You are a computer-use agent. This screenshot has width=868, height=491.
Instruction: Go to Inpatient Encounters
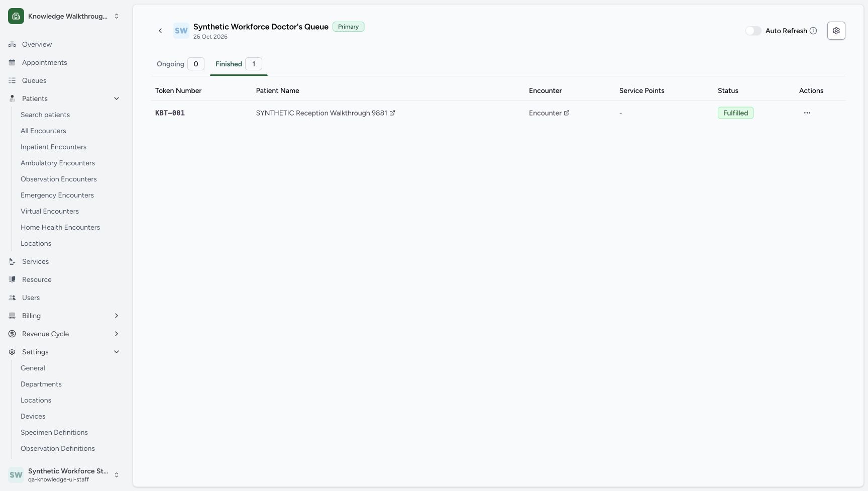tap(53, 147)
